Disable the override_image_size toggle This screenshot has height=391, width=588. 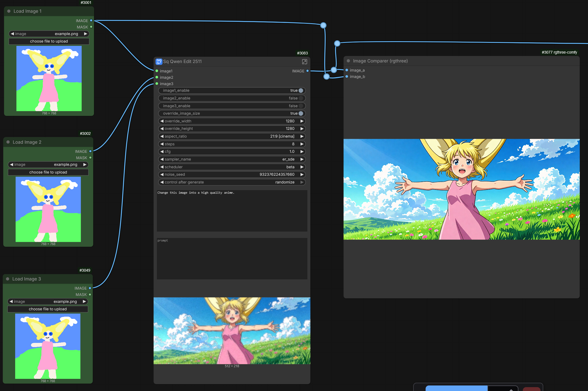(x=300, y=113)
